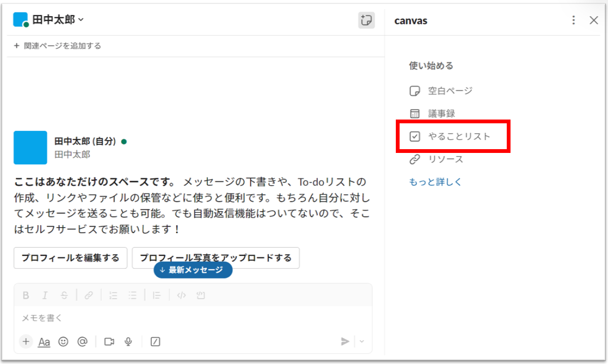608x364 pixels.
Task: Click the プロフィールを編集する button
Action: coord(70,258)
